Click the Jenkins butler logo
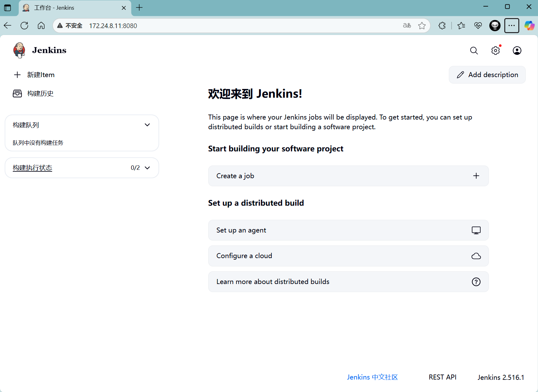The width and height of the screenshot is (538, 392). (19, 50)
